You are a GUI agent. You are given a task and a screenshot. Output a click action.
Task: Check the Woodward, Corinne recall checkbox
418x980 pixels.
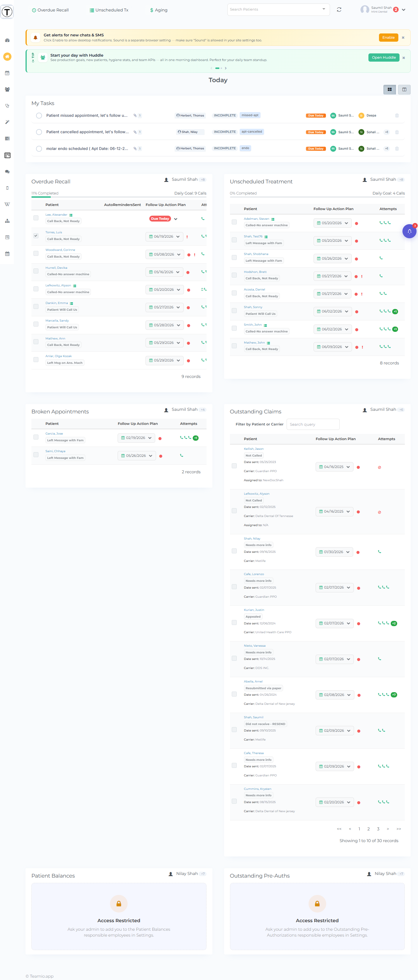(36, 254)
